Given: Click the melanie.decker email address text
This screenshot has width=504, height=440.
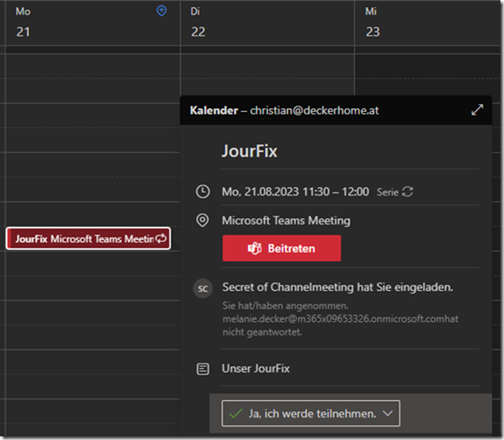Looking at the screenshot, I should (x=332, y=319).
